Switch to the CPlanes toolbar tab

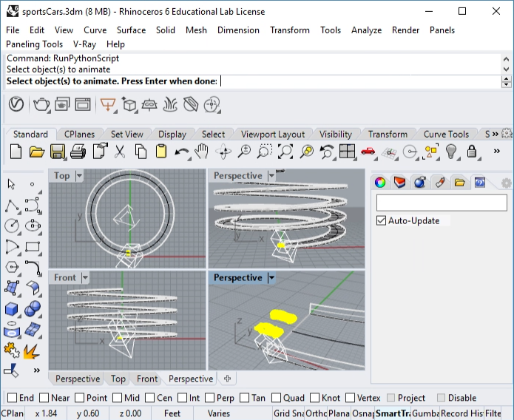pos(79,134)
